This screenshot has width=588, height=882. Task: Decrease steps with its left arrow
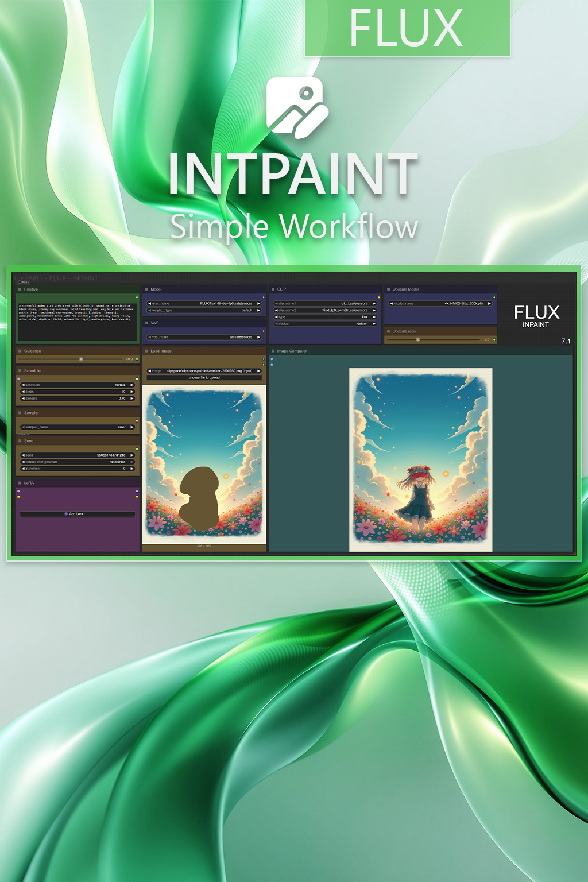tap(23, 392)
